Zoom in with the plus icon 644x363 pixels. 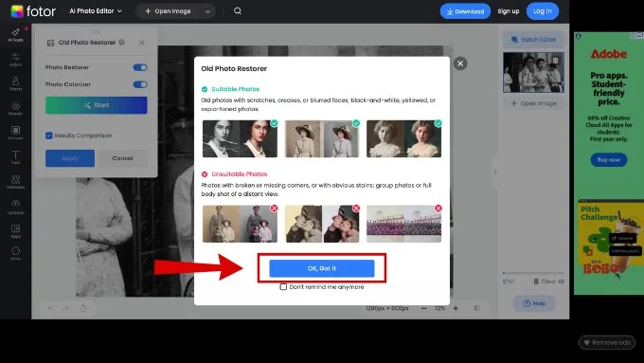[x=456, y=308]
